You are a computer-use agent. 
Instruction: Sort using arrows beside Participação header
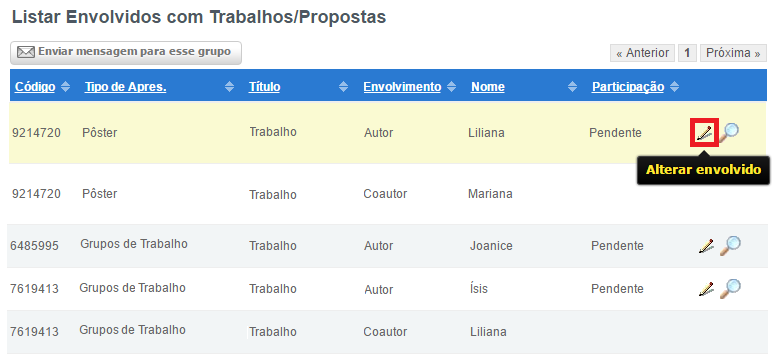(674, 87)
